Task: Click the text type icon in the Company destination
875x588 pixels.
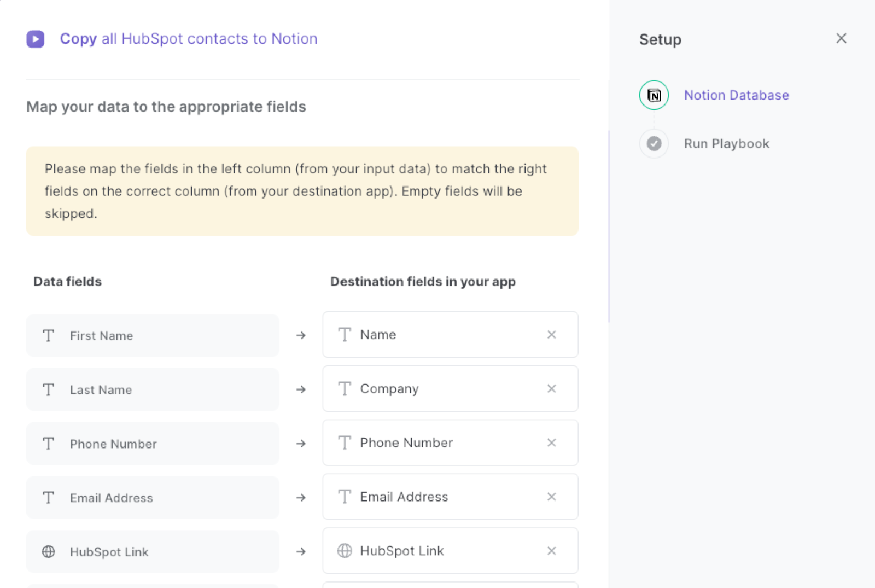Action: [x=345, y=389]
